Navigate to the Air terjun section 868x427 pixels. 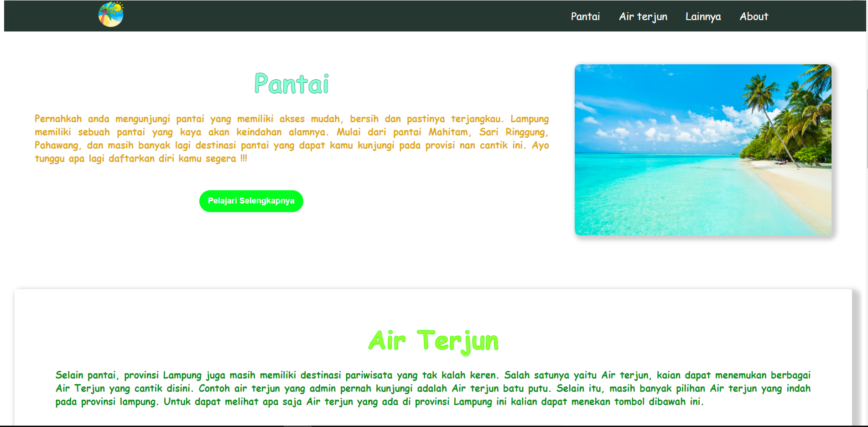[x=643, y=16]
